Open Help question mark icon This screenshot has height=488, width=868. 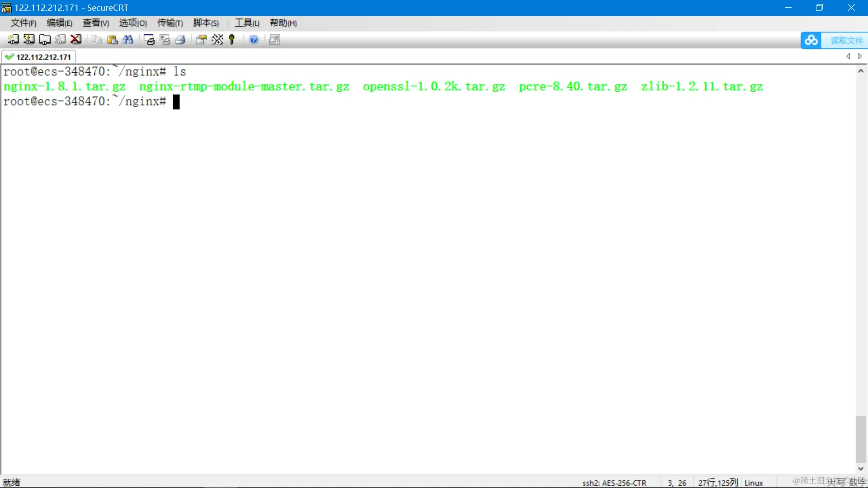[254, 40]
